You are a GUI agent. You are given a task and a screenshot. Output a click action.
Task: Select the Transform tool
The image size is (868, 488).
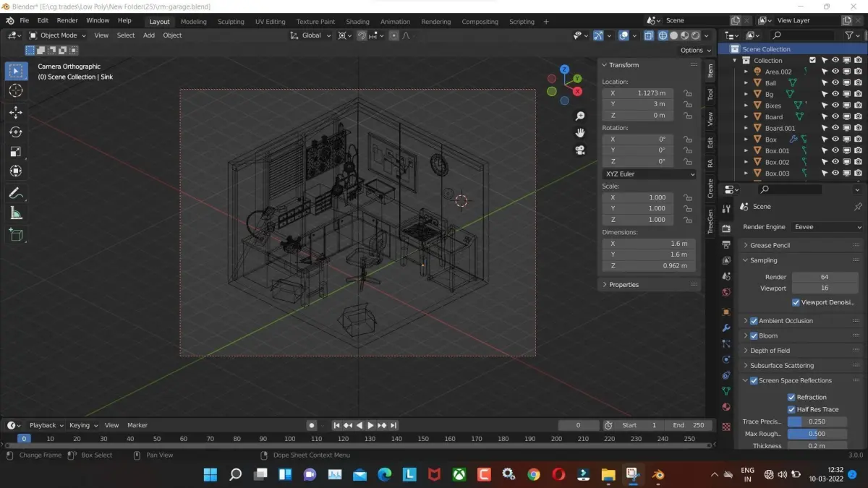click(x=16, y=171)
